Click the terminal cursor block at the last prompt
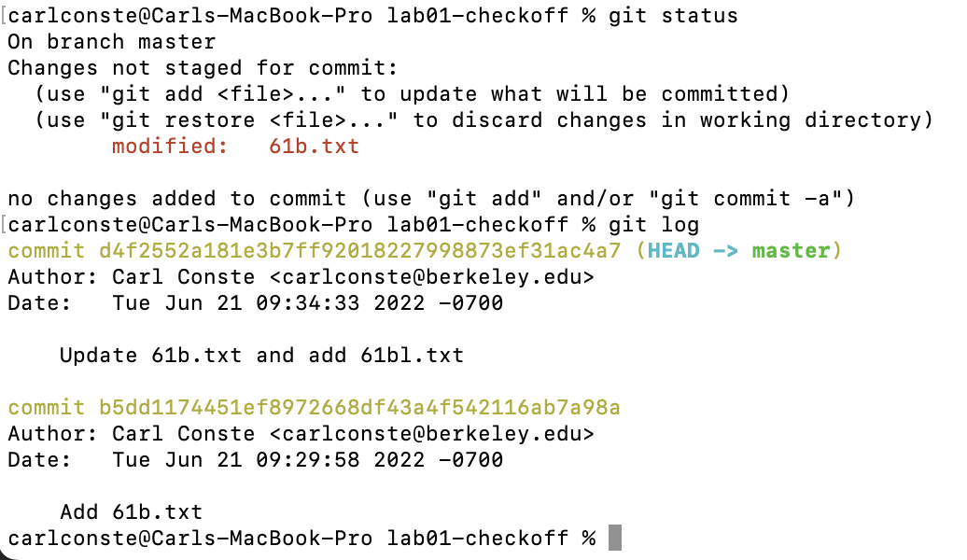The image size is (967, 560). pyautogui.click(x=614, y=539)
